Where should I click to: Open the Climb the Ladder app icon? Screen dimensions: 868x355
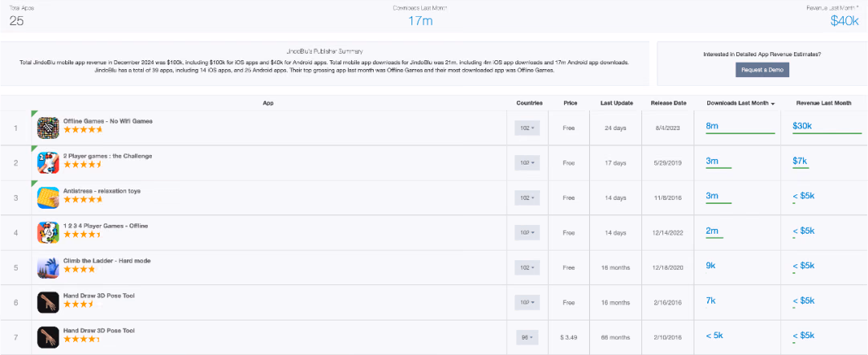tap(48, 267)
